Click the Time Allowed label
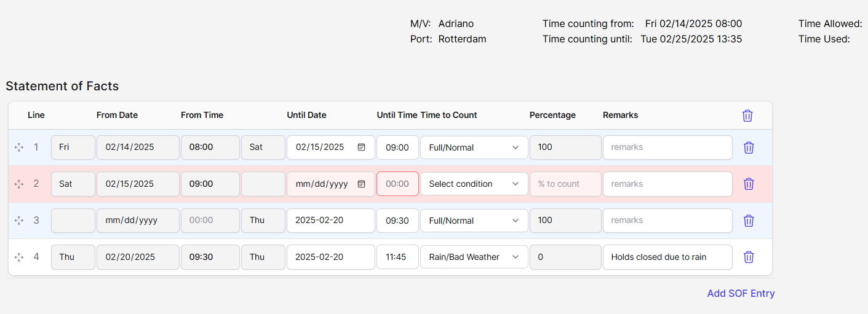The height and width of the screenshot is (314, 868). pos(830,24)
